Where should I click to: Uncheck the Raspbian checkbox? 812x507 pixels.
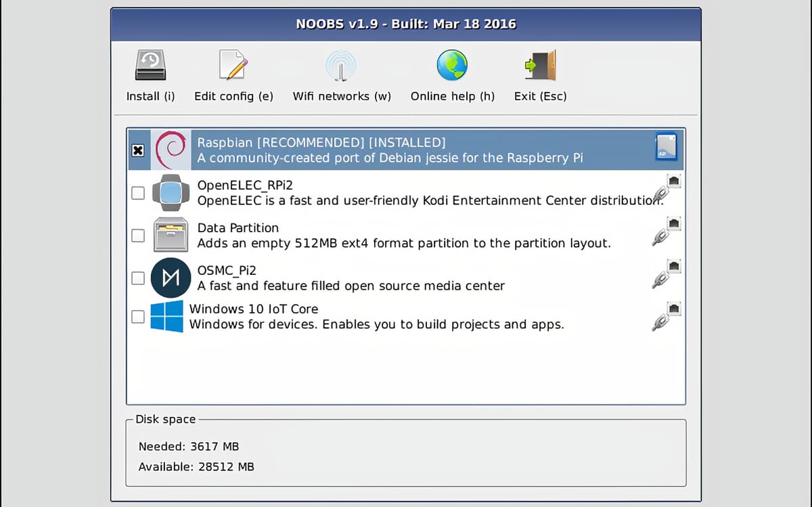(137, 150)
